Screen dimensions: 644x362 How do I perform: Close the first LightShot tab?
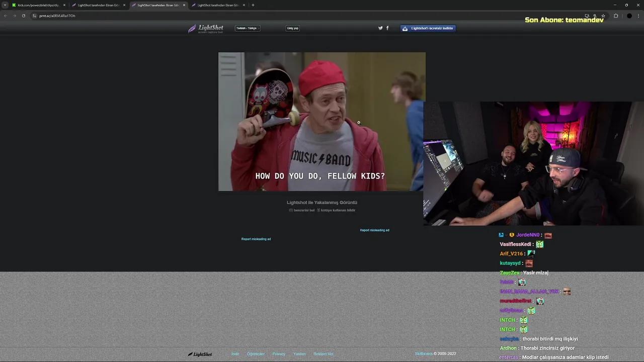tap(124, 5)
